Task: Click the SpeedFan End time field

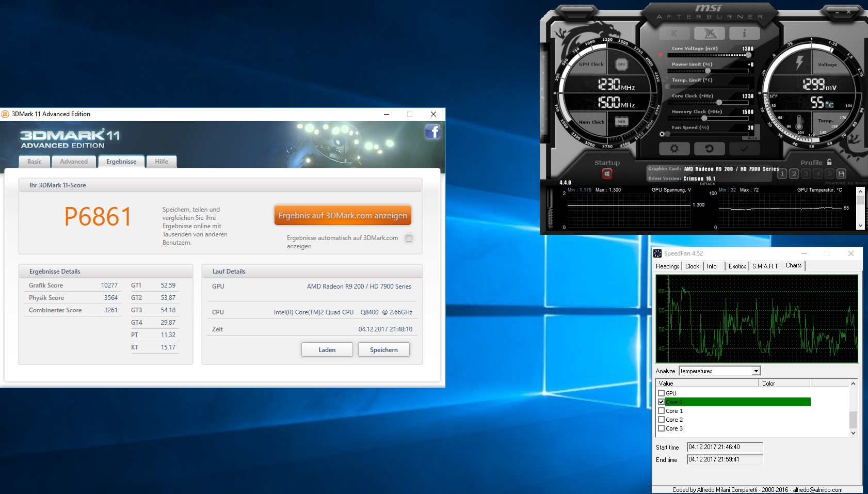Action: pos(725,459)
